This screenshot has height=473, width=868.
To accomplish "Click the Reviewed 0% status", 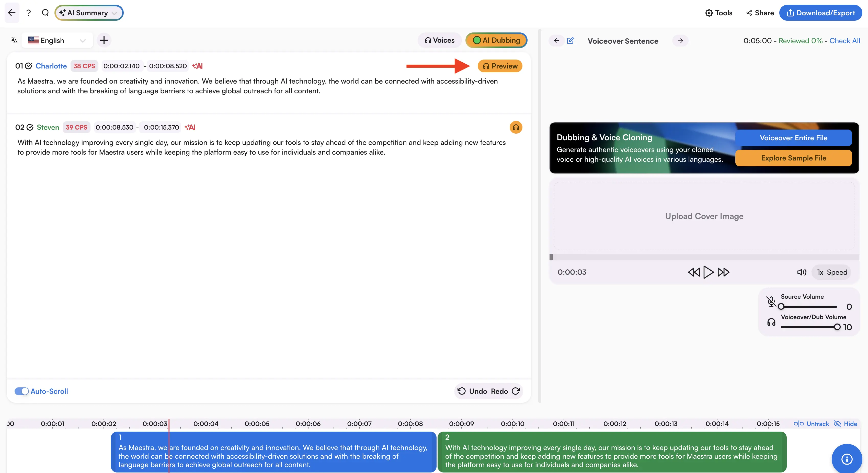I will tap(800, 41).
